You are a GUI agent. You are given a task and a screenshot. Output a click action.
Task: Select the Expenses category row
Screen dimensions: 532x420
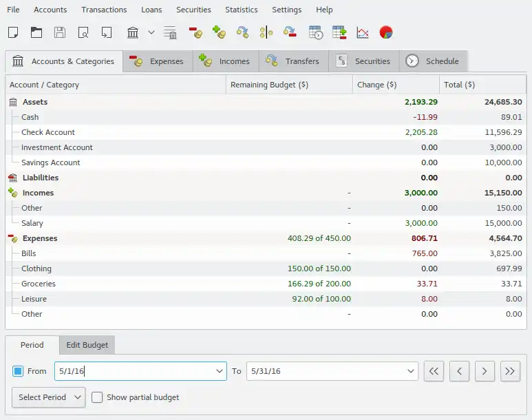coord(266,238)
